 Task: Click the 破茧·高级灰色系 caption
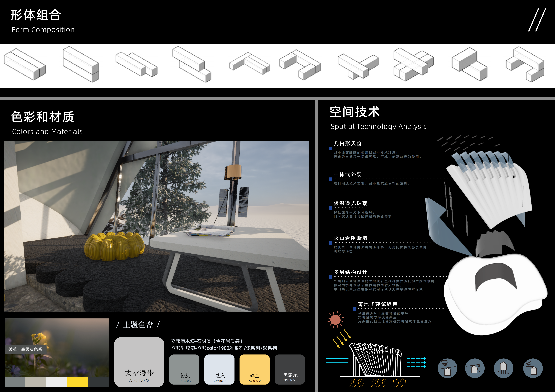[x=25, y=349]
